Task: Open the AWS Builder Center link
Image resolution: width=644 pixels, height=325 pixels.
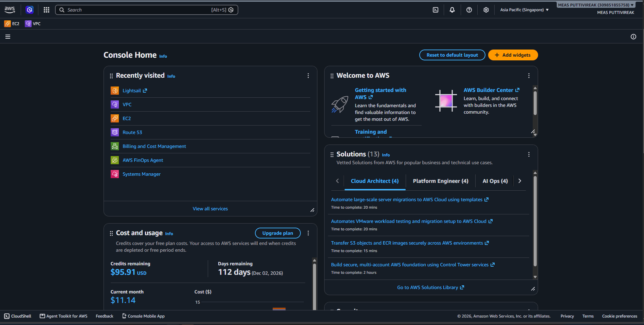Action: pyautogui.click(x=492, y=90)
